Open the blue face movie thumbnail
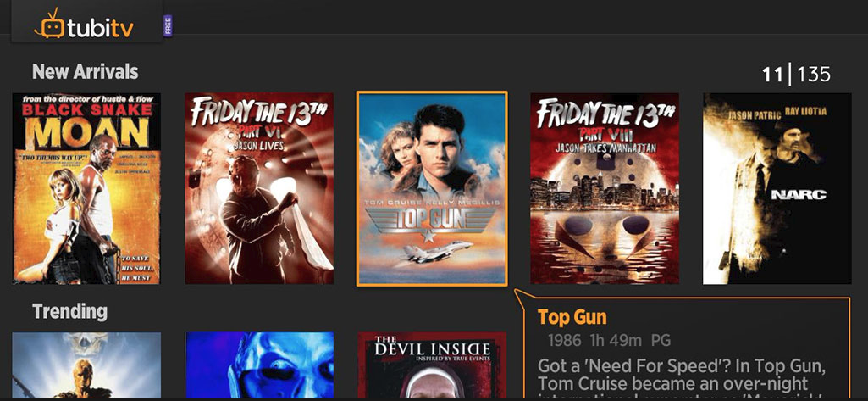868x401 pixels. (x=259, y=365)
